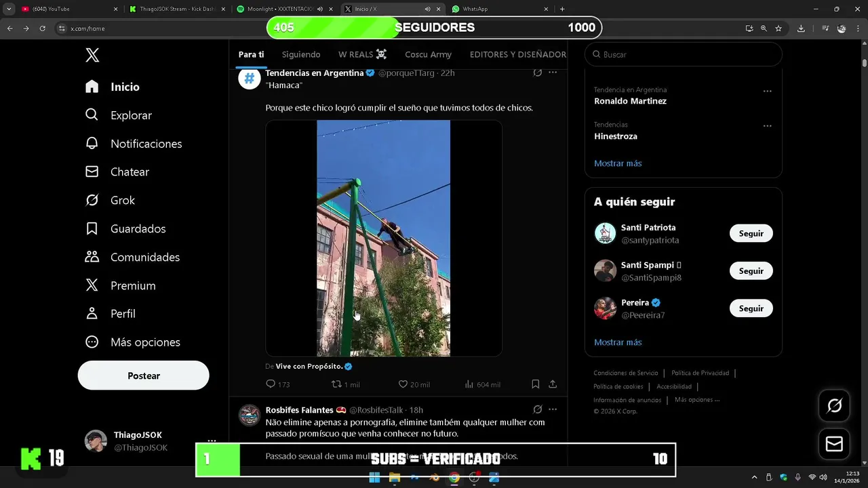Open the Vive con Propósito source link
Image resolution: width=868 pixels, height=488 pixels.
[x=314, y=367]
